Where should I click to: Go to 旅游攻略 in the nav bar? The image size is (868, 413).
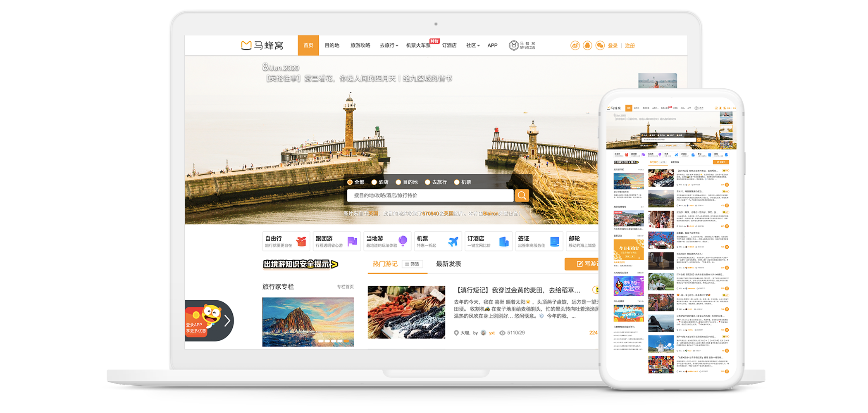tap(360, 45)
